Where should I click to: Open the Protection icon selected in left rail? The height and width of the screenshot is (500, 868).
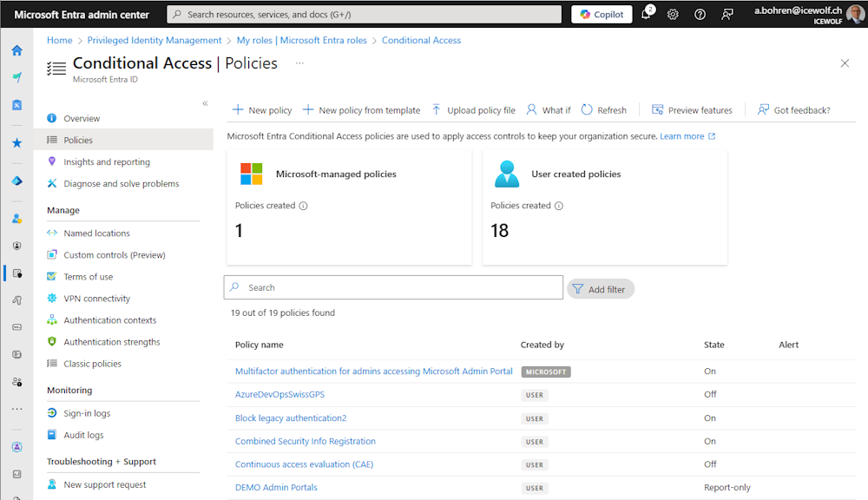pyautogui.click(x=17, y=273)
